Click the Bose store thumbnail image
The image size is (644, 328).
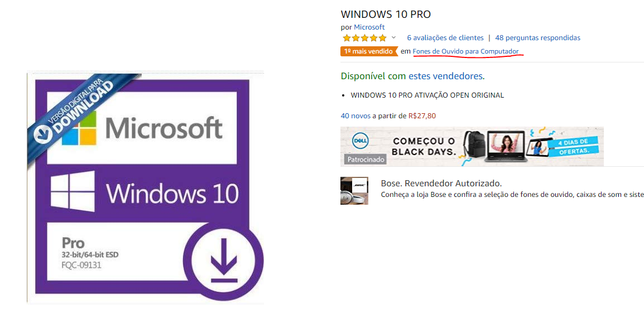[x=354, y=191]
